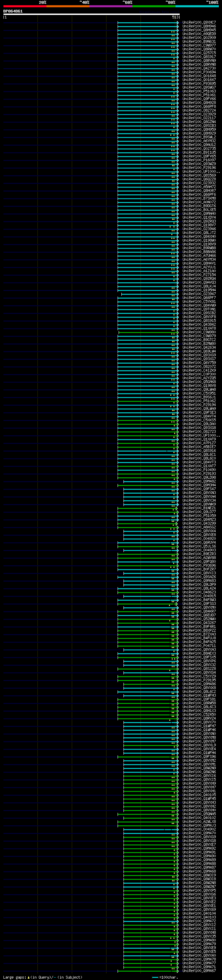Select subject label UniRef100_P51061
Viewport: 222px width, 980px height.
[199, 95]
